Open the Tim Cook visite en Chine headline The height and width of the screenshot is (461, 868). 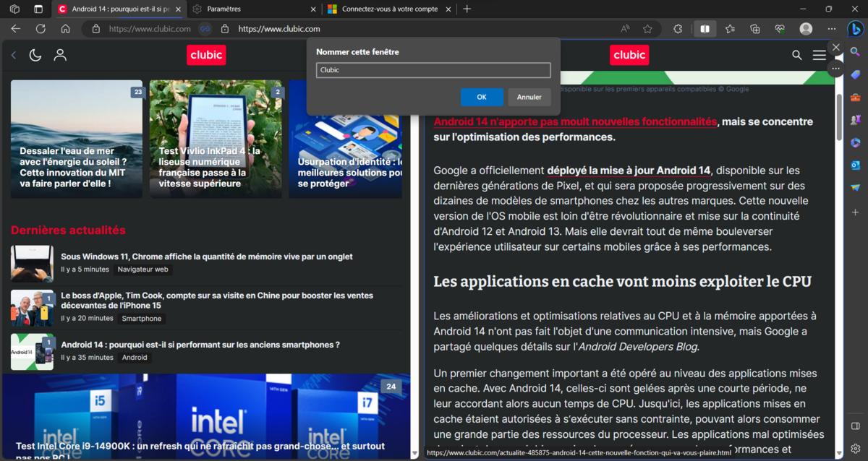(x=217, y=301)
